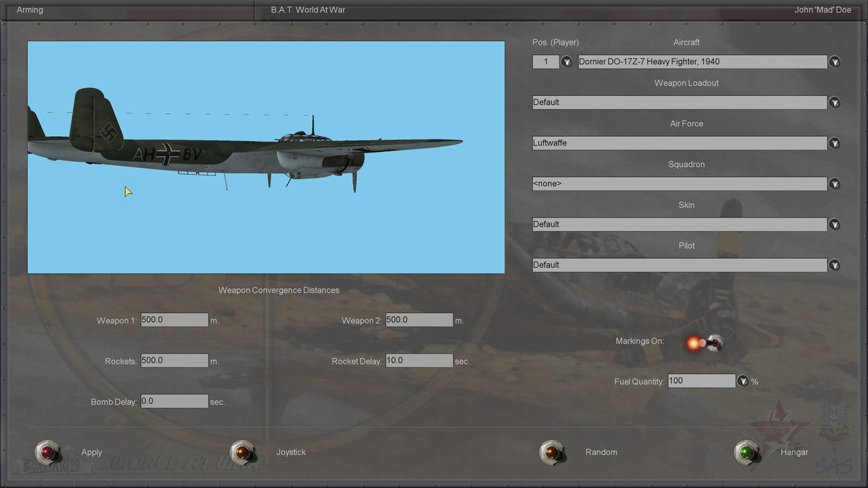Click the B.A.T. World At War title
The width and height of the screenshot is (868, 488).
308,10
